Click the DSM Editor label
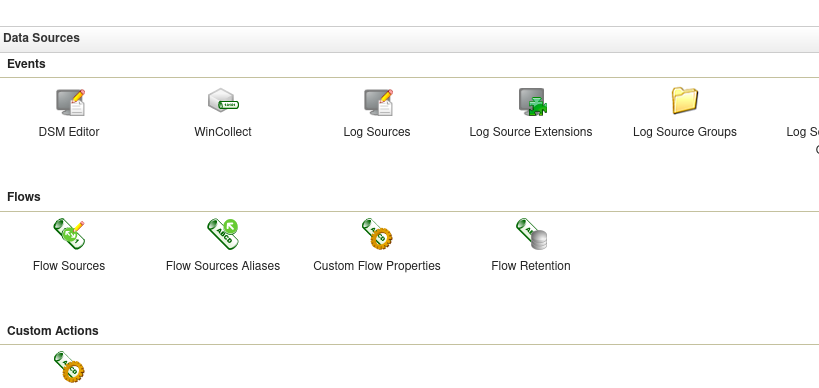This screenshot has width=819, height=388. (x=69, y=132)
